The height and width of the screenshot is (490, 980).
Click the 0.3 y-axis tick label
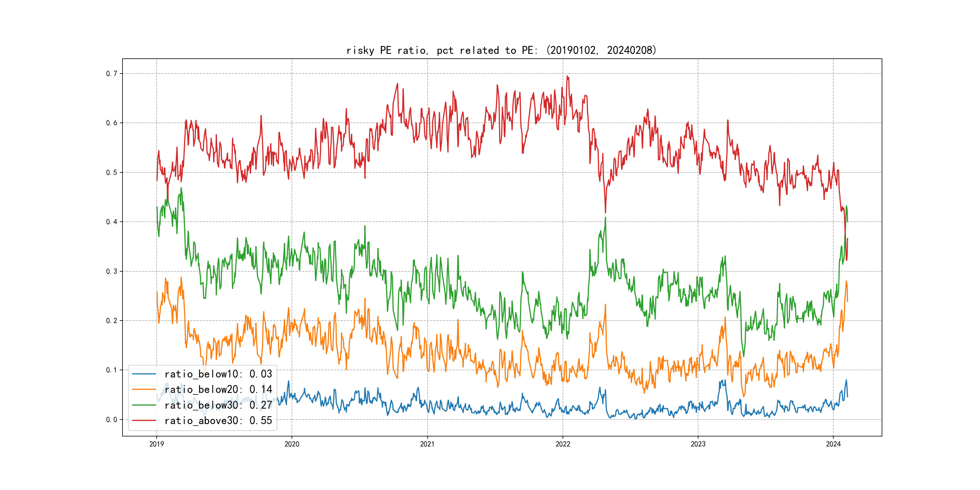(112, 271)
